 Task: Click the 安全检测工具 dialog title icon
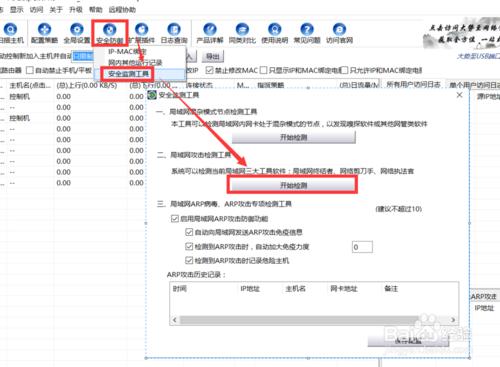(x=152, y=95)
